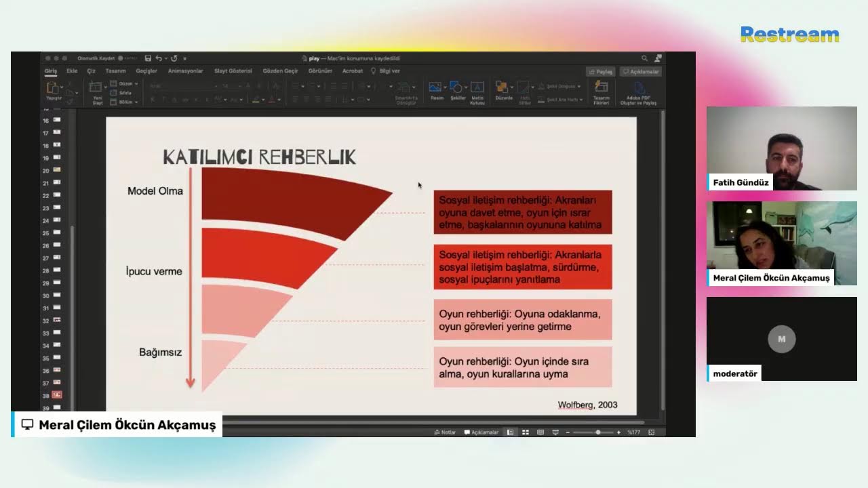Click the Yeni Slayt icon
This screenshot has height=488, width=868.
pos(96,87)
